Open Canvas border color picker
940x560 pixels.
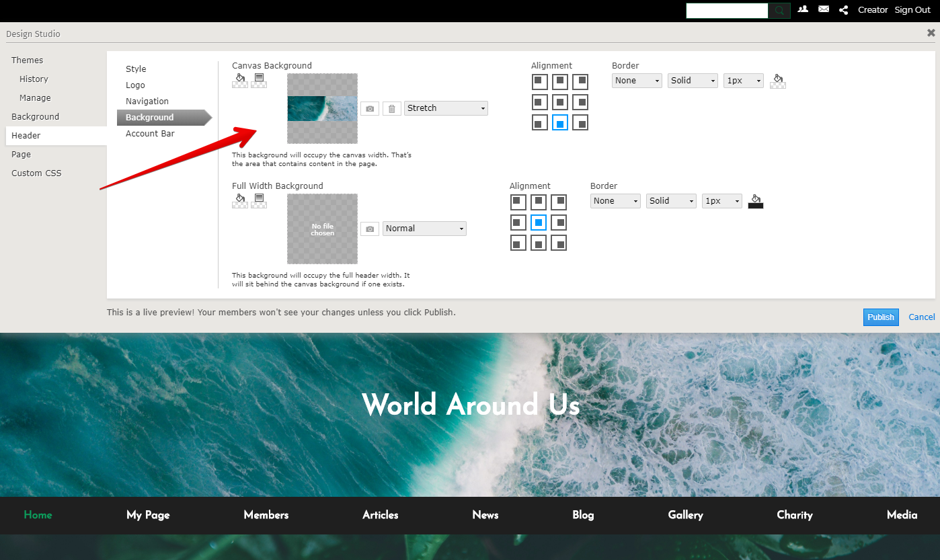778,81
